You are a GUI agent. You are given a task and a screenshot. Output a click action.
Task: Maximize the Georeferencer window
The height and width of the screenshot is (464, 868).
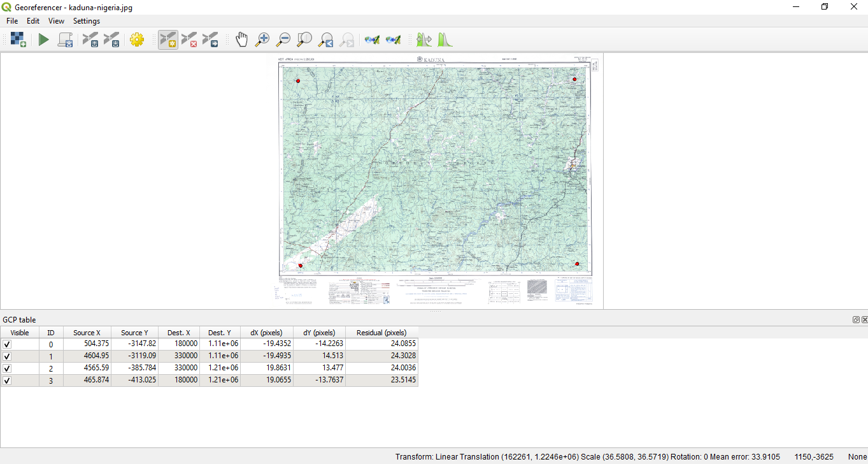pos(825,6)
